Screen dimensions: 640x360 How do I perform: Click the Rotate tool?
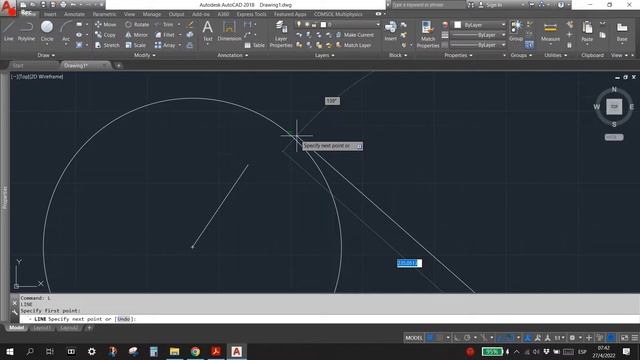[137, 24]
